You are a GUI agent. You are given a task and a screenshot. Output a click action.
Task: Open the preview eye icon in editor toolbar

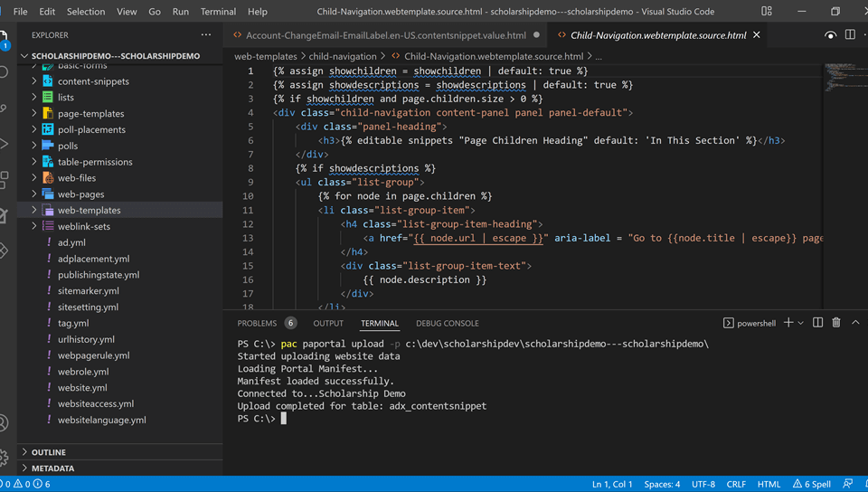[x=830, y=35]
